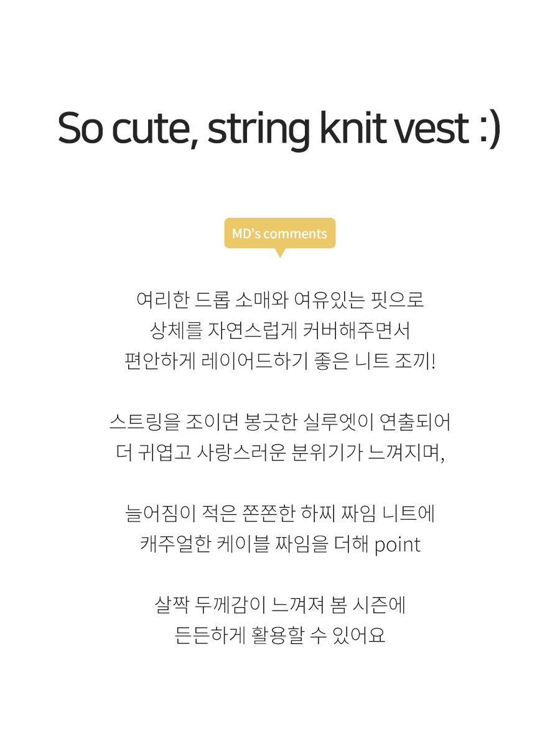The height and width of the screenshot is (753, 560).
Task: Click the line starting with 늘어짐이 적은
Action: (x=280, y=513)
